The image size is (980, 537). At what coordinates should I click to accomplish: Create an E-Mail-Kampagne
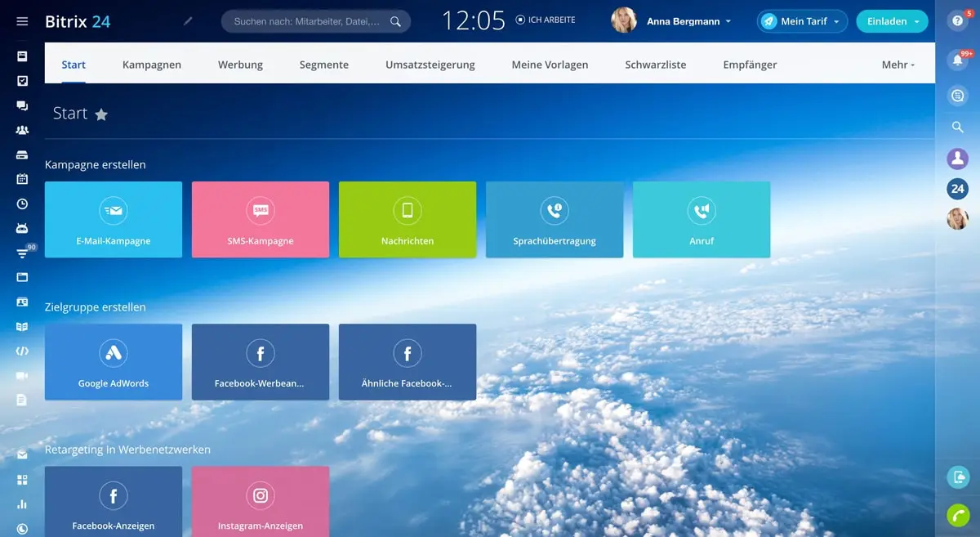(114, 220)
